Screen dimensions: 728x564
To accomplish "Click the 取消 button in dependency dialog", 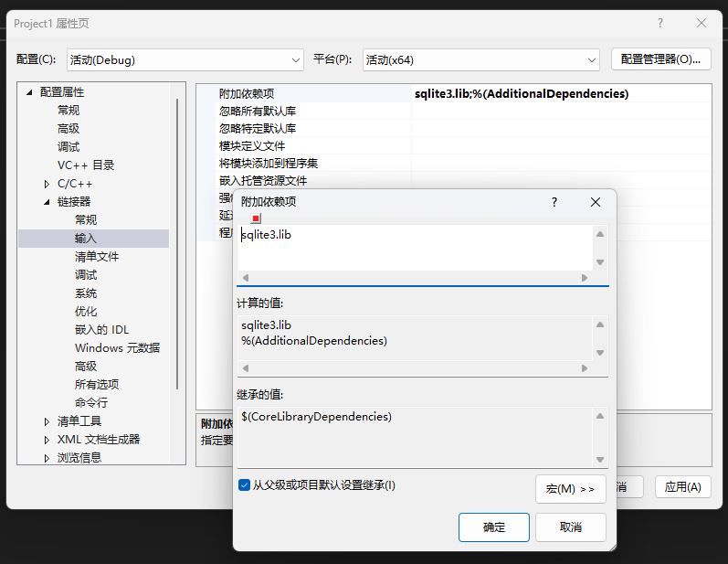I will [x=570, y=527].
